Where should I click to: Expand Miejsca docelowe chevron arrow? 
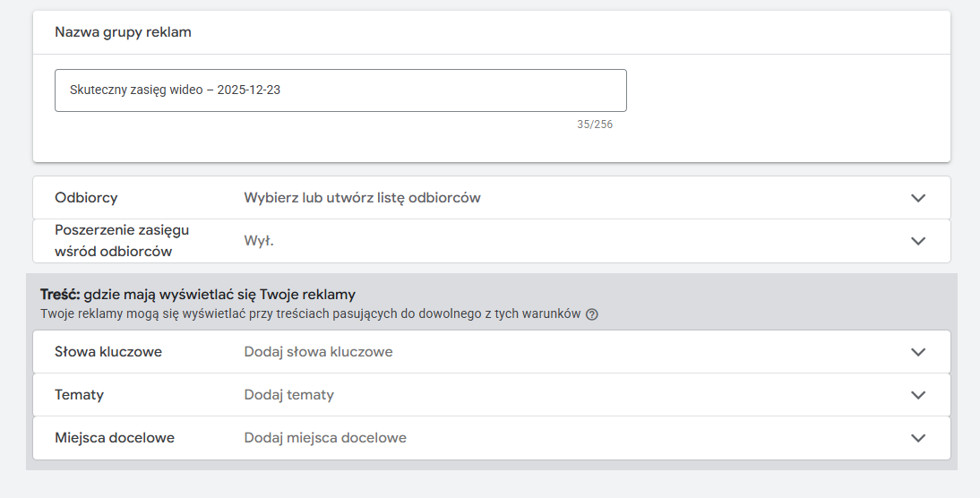click(917, 438)
